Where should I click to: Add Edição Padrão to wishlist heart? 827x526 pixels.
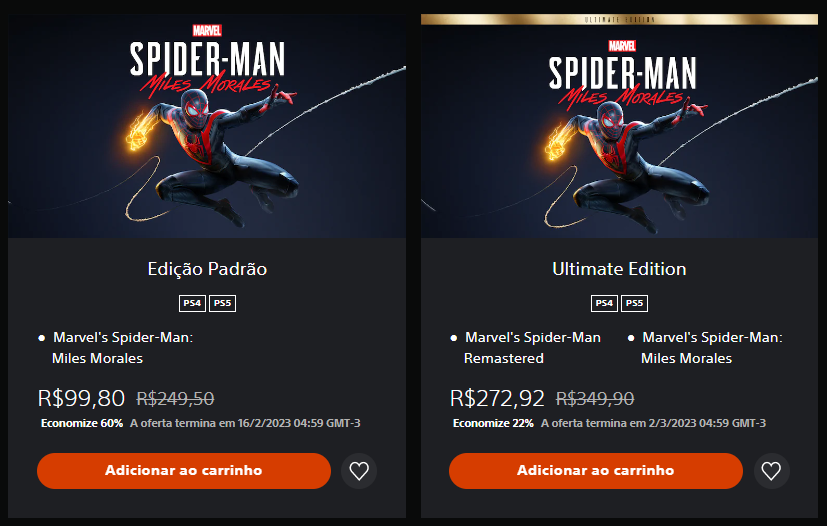(x=359, y=471)
